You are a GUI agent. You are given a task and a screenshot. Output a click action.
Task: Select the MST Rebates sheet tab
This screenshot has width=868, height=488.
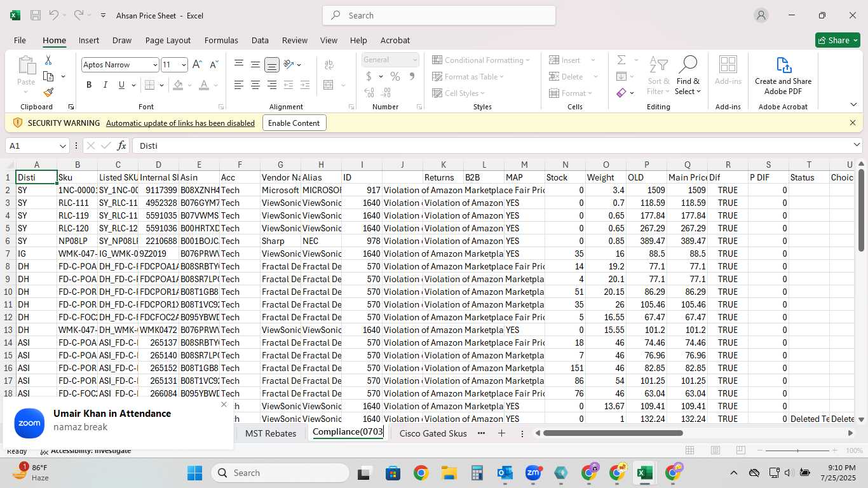tap(271, 433)
